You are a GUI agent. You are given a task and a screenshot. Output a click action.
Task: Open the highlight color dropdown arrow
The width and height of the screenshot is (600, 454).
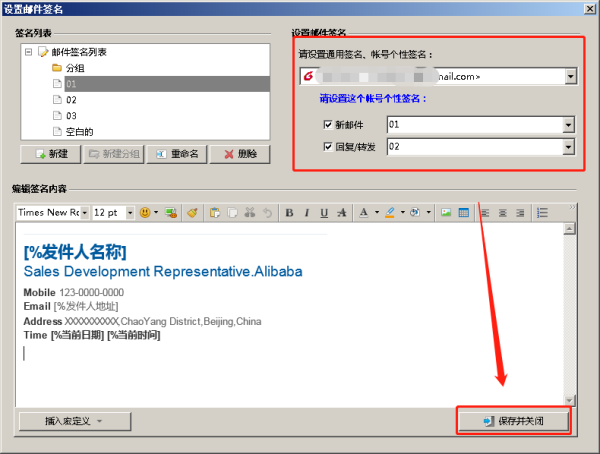point(403,212)
